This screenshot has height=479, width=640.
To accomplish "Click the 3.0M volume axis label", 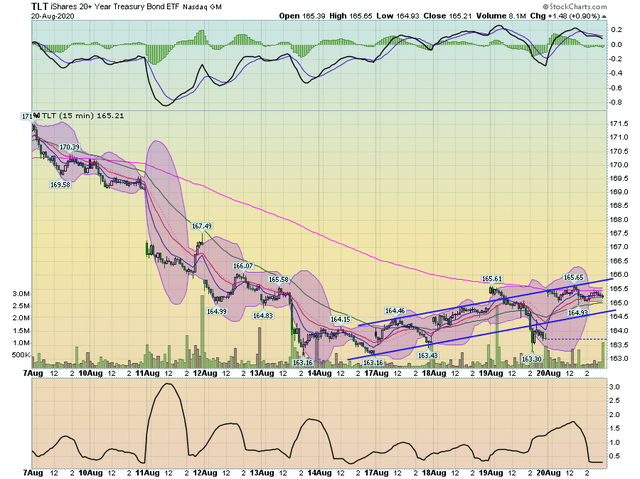I will click(x=21, y=294).
